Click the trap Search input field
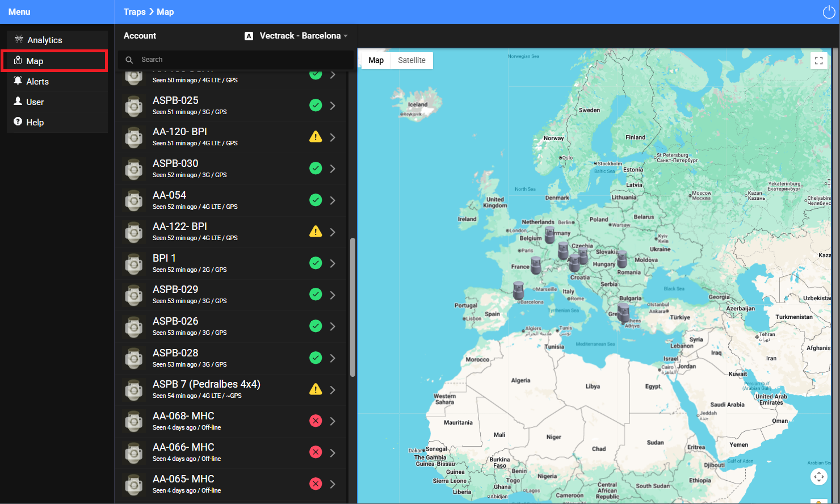840x504 pixels. pos(236,60)
